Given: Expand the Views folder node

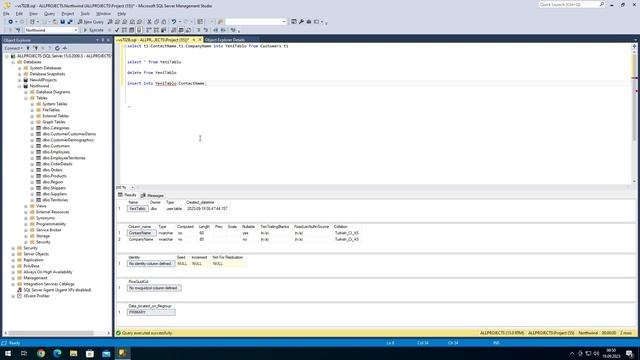Looking at the screenshot, I should pyautogui.click(x=26, y=206).
